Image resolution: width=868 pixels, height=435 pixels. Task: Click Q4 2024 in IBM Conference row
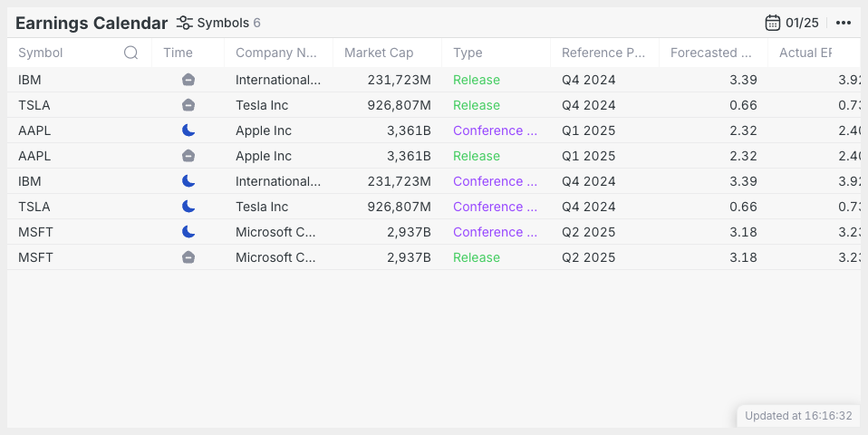[588, 181]
